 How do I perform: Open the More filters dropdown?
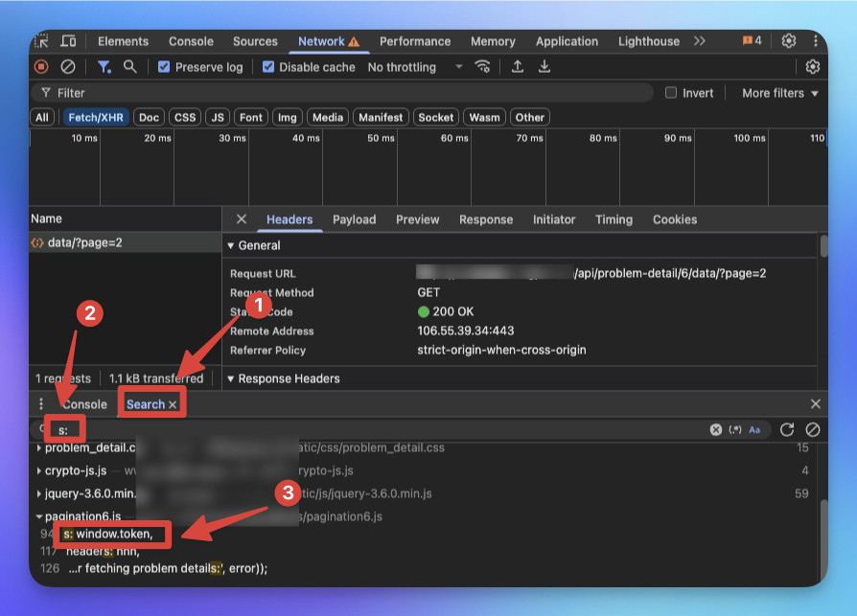coord(780,93)
